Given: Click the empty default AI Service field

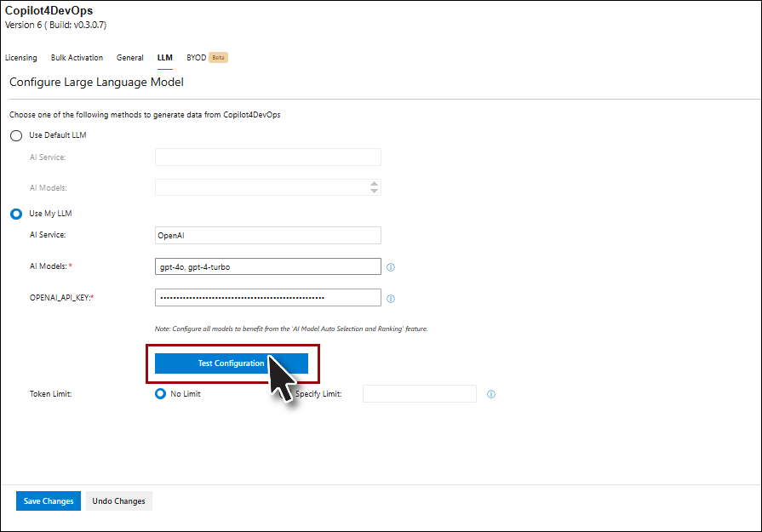Looking at the screenshot, I should (267, 157).
